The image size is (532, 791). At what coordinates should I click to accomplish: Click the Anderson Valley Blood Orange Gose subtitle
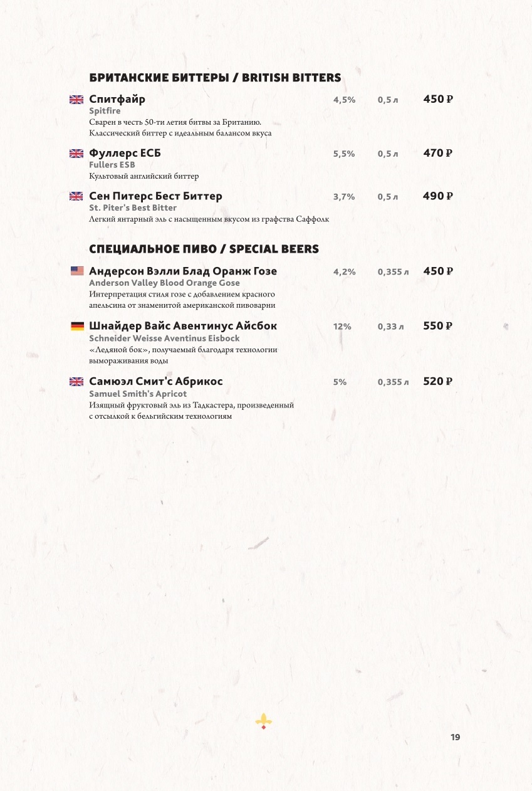(164, 283)
